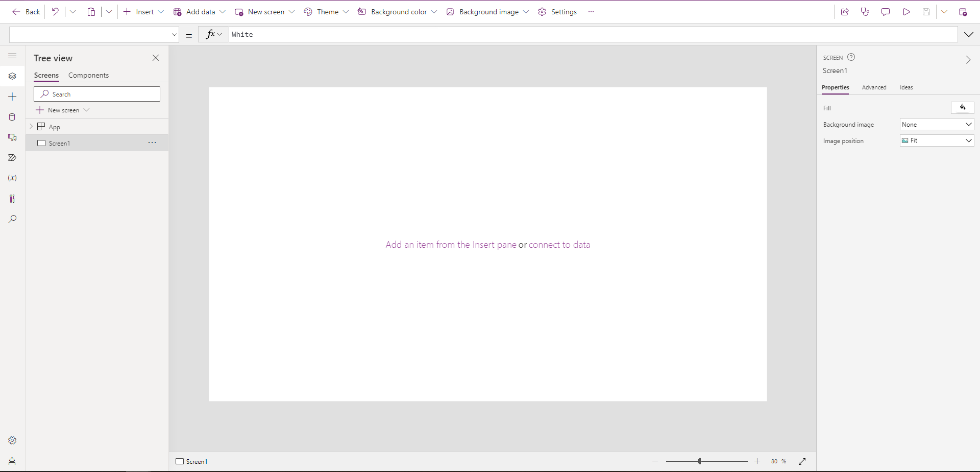Open the Media pane

12,137
